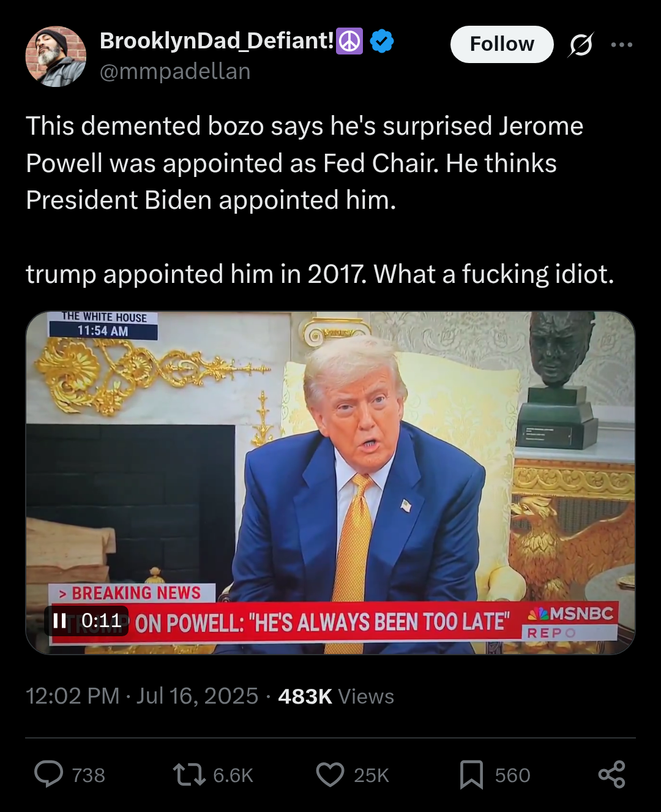
Task: Click the 483K Views count
Action: tap(336, 696)
